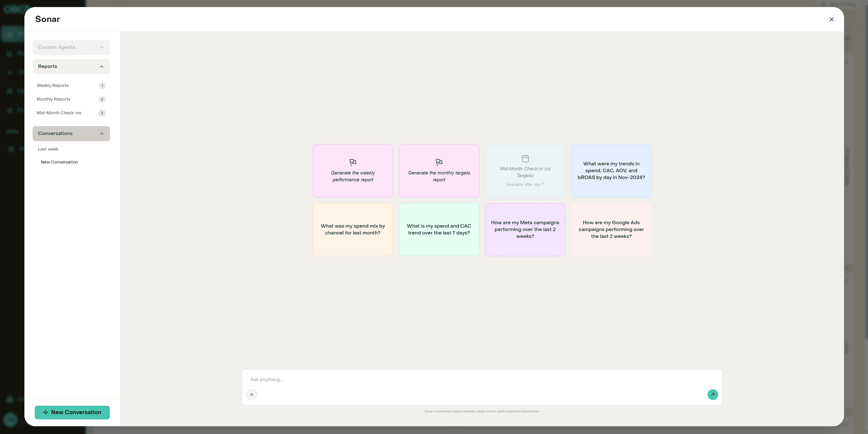Click the New Conversation button at the bottom

72,412
